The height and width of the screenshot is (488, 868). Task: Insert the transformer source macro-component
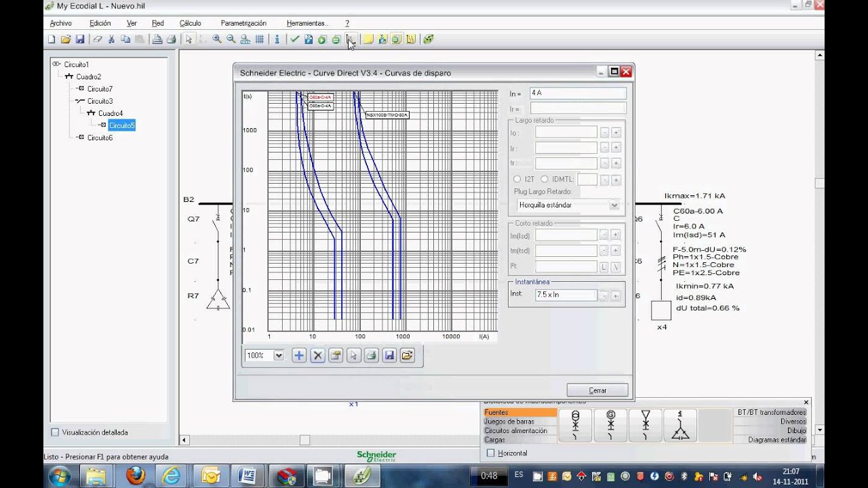[x=575, y=425]
